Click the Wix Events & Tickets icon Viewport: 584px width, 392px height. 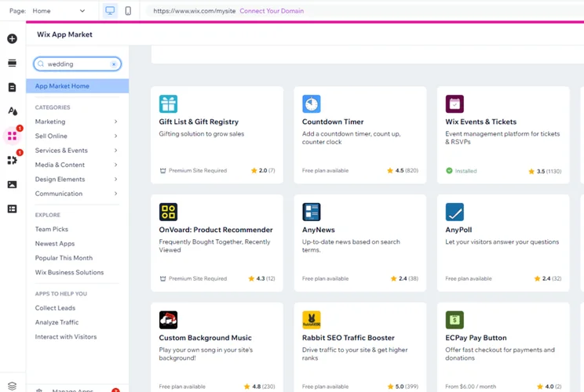[x=454, y=103]
